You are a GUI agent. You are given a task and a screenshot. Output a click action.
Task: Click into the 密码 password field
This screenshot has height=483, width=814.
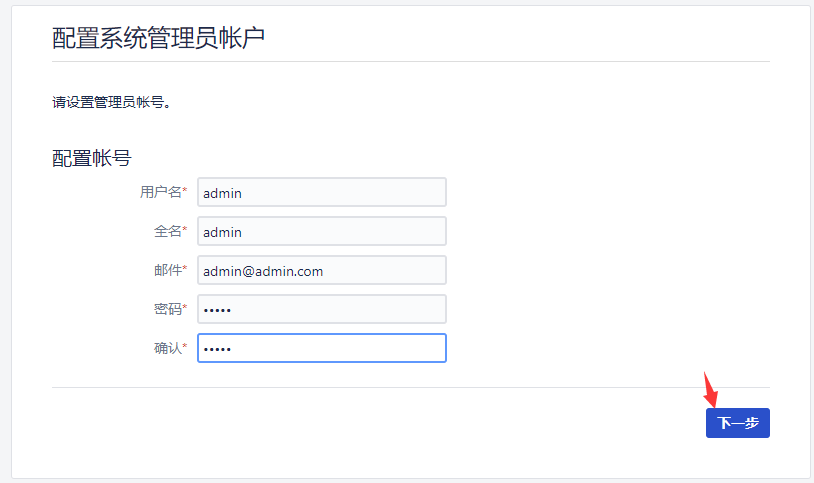click(x=321, y=309)
